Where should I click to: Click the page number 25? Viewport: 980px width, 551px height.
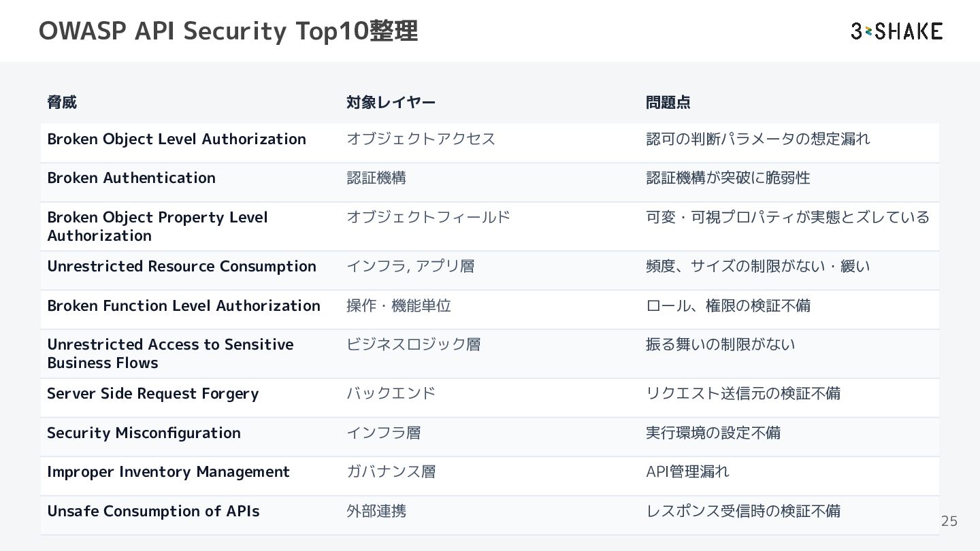[x=949, y=521]
